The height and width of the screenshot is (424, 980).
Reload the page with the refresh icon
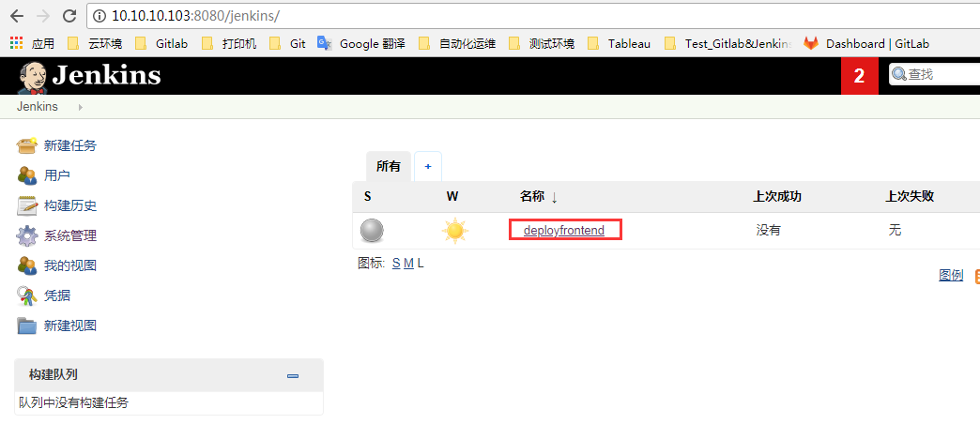click(x=70, y=16)
